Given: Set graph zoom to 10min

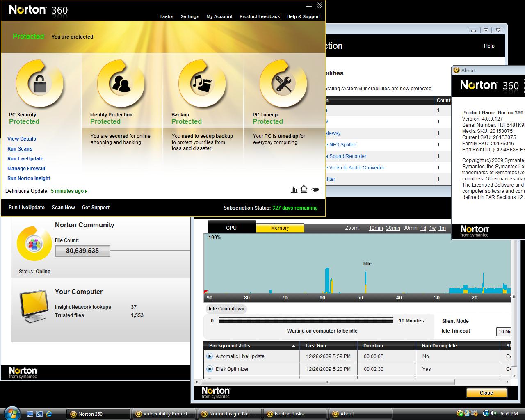Looking at the screenshot, I should point(376,228).
